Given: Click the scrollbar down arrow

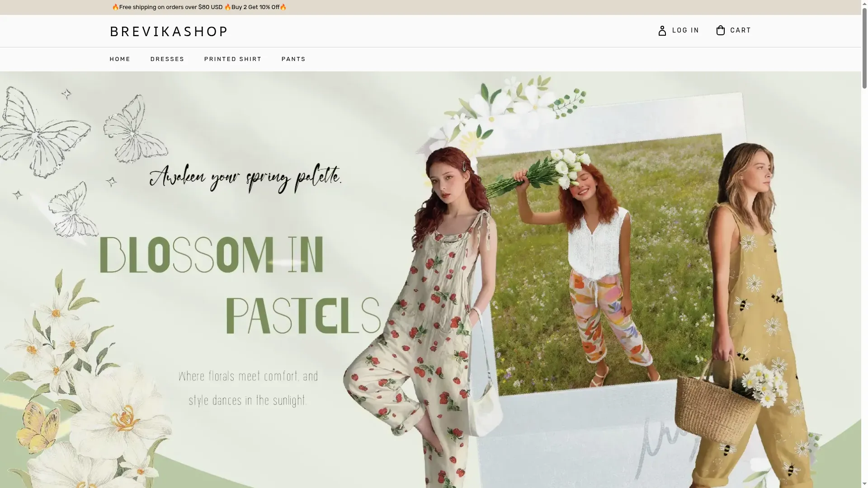Looking at the screenshot, I should click(864, 484).
